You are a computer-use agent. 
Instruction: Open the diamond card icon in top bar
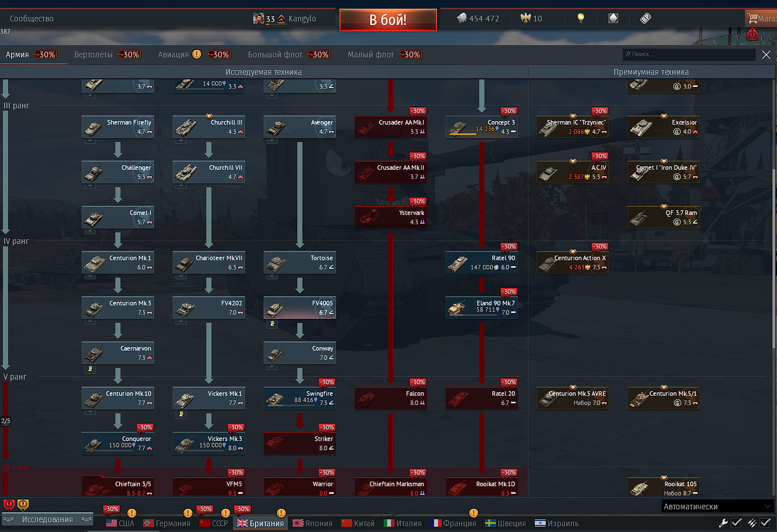pos(613,19)
